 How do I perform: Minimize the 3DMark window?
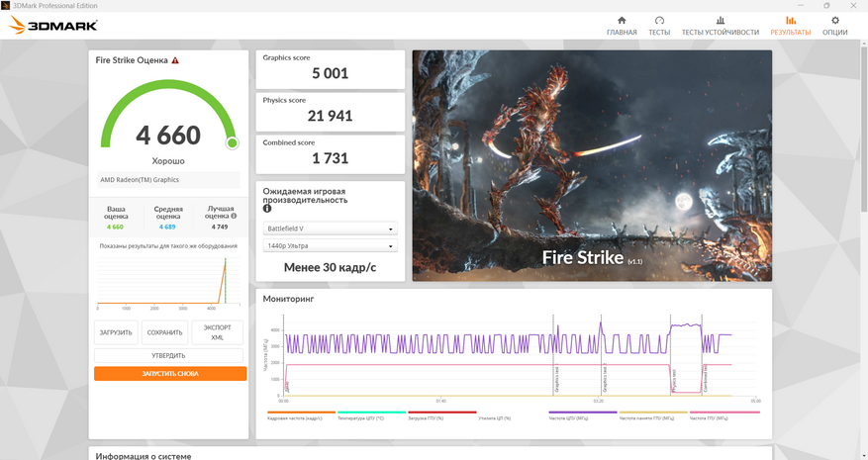pos(800,6)
